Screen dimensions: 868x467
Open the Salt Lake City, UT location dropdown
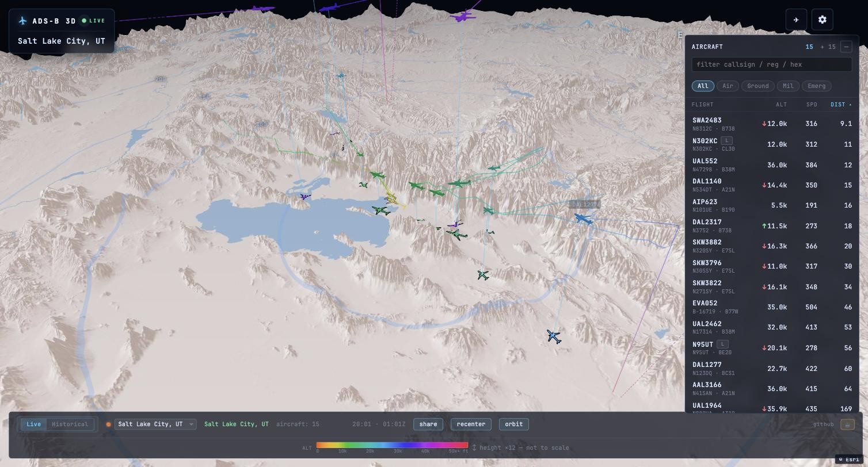pos(155,424)
